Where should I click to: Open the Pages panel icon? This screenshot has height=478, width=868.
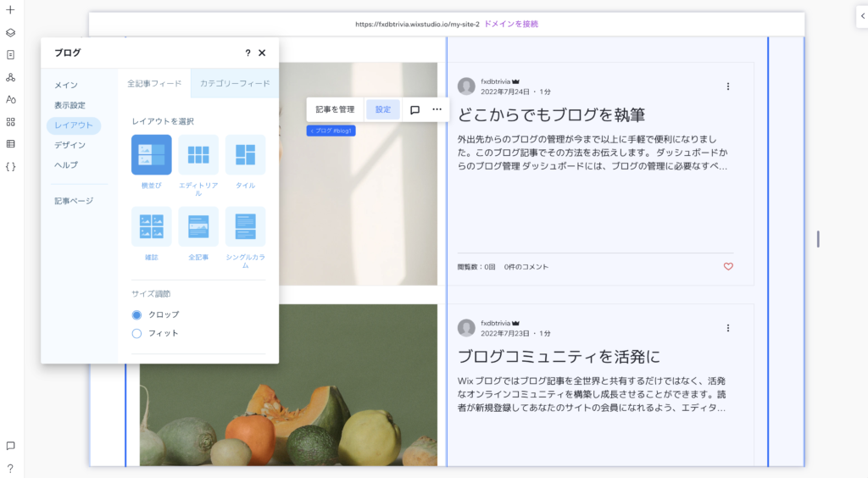click(10, 55)
